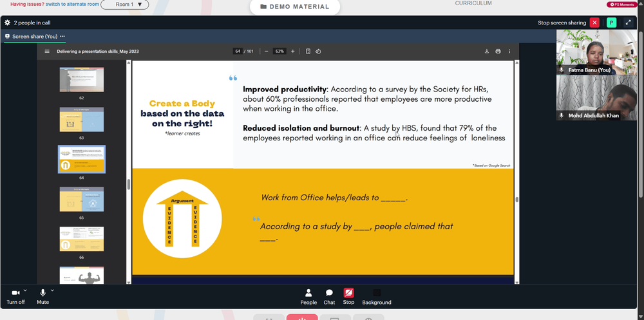Expand camera options chevron
The width and height of the screenshot is (644, 320).
(x=25, y=290)
